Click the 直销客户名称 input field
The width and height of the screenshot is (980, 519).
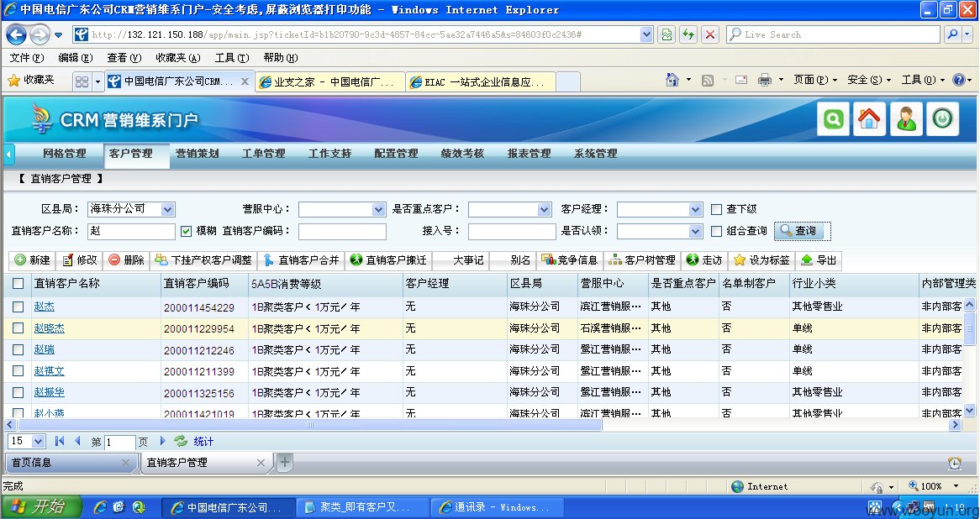point(131,231)
